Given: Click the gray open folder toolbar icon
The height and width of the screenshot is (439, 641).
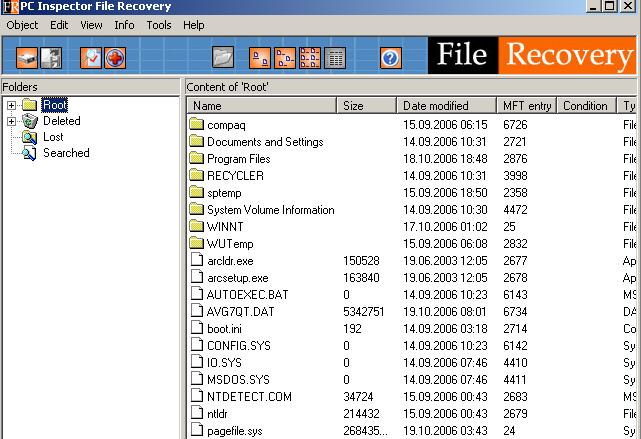Looking at the screenshot, I should 223,57.
